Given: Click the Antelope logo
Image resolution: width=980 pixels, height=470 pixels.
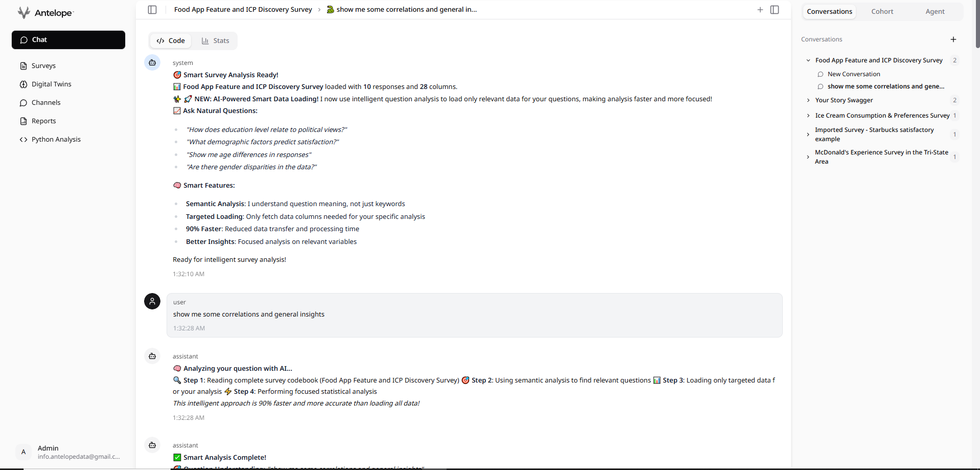Looking at the screenshot, I should [45, 13].
